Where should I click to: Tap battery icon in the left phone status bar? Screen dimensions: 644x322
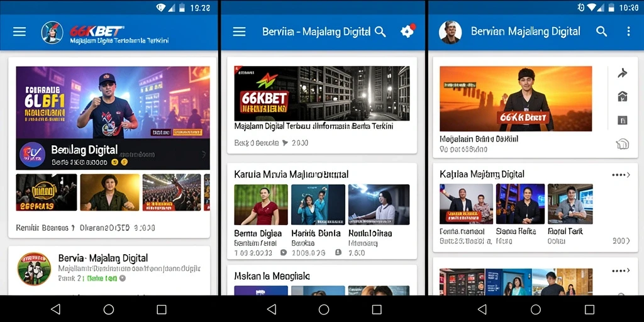(182, 8)
